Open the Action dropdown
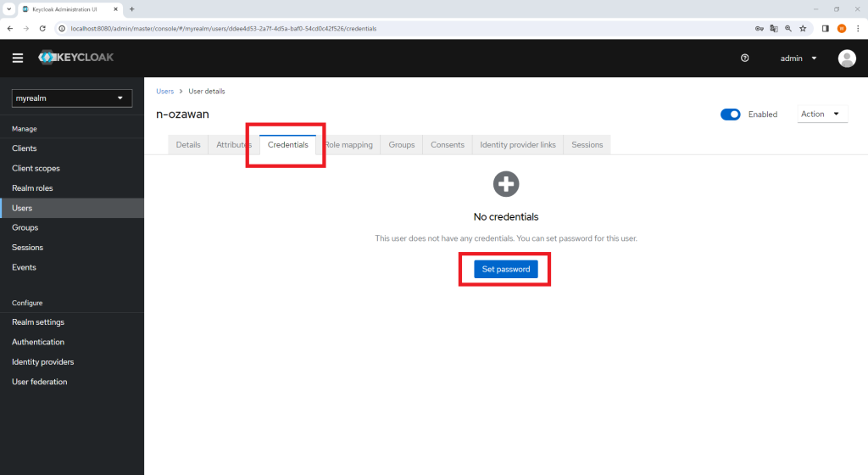The width and height of the screenshot is (868, 475). [822, 114]
